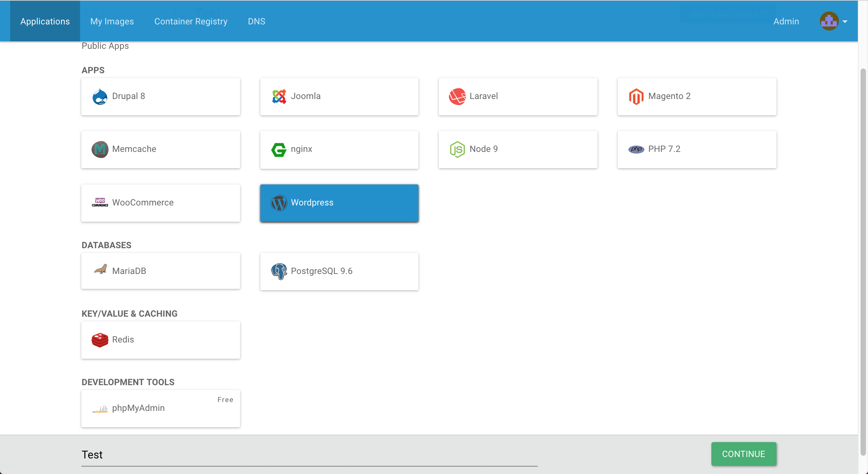This screenshot has width=868, height=474.
Task: Click the Magento 2 orange logo icon
Action: click(x=636, y=97)
